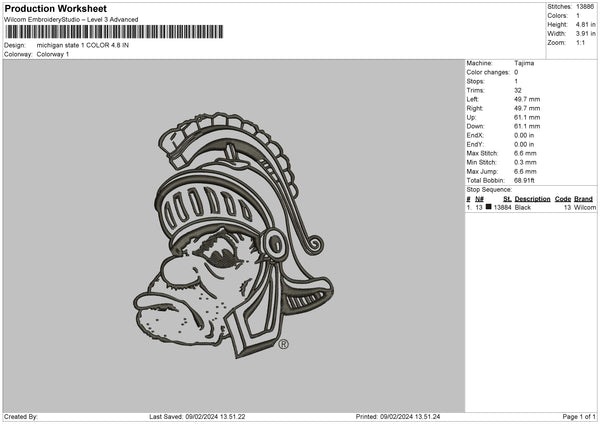The image size is (600, 424).
Task: Click the Description column header
Action: click(x=532, y=199)
